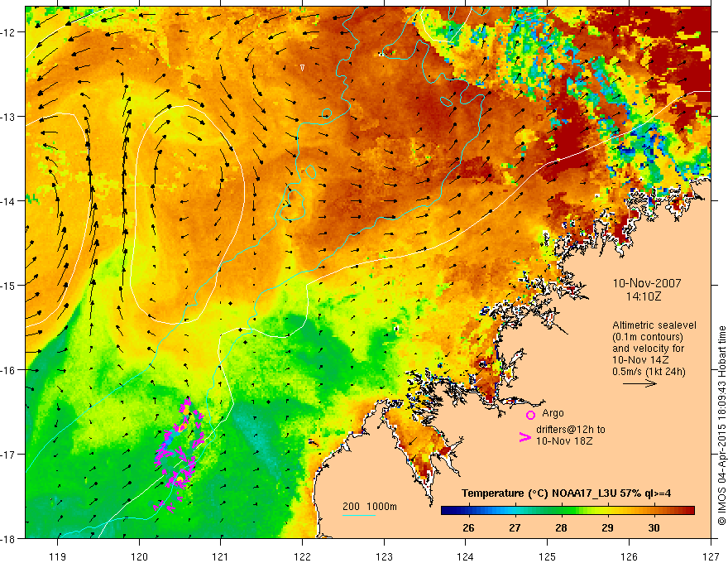This screenshot has height=563, width=728.
Task: Click longitude axis label "120"
Action: [139, 557]
